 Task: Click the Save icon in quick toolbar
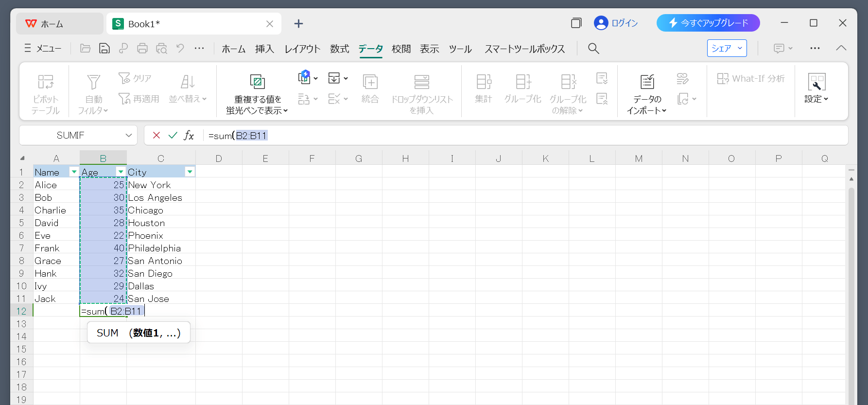coord(104,48)
